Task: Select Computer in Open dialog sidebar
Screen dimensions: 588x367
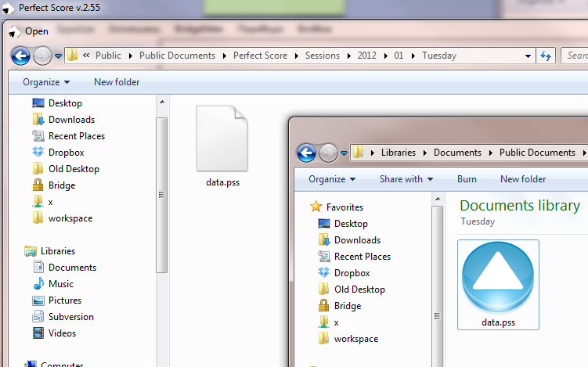Action: [53, 364]
